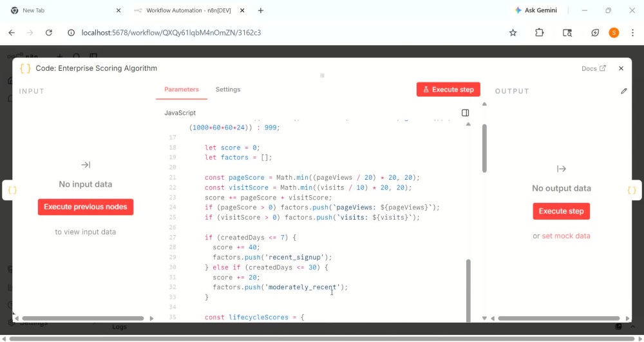Click the code editor scroll-up arrow
This screenshot has height=342, width=644.
click(468, 124)
